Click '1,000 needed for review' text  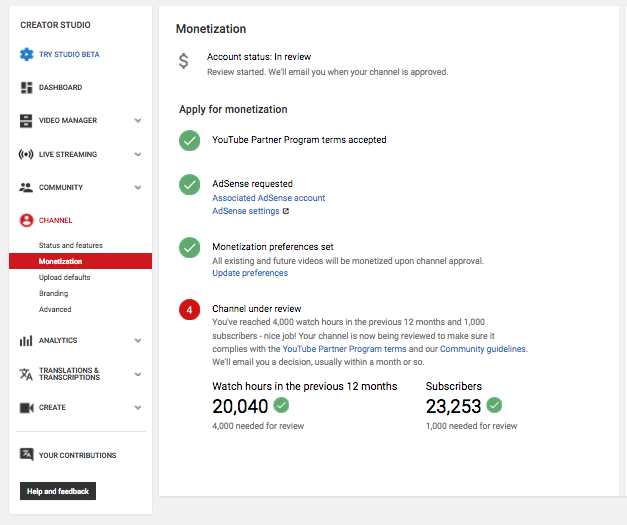point(471,426)
